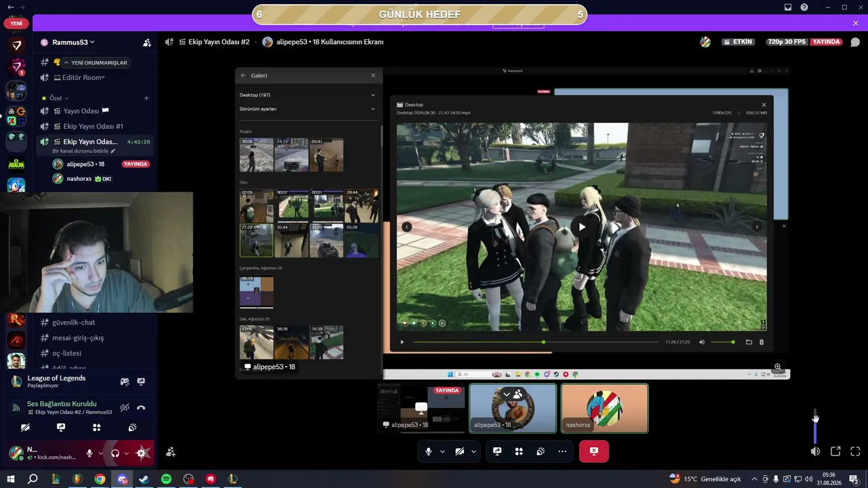Switch the stream to fullscreen
The width and height of the screenshot is (868, 488).
tap(855, 451)
